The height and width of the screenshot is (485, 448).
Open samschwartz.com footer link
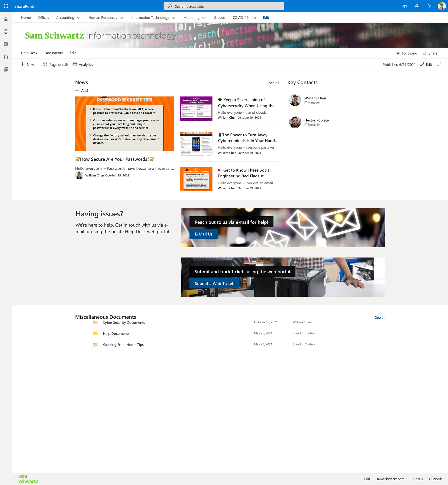point(390,479)
